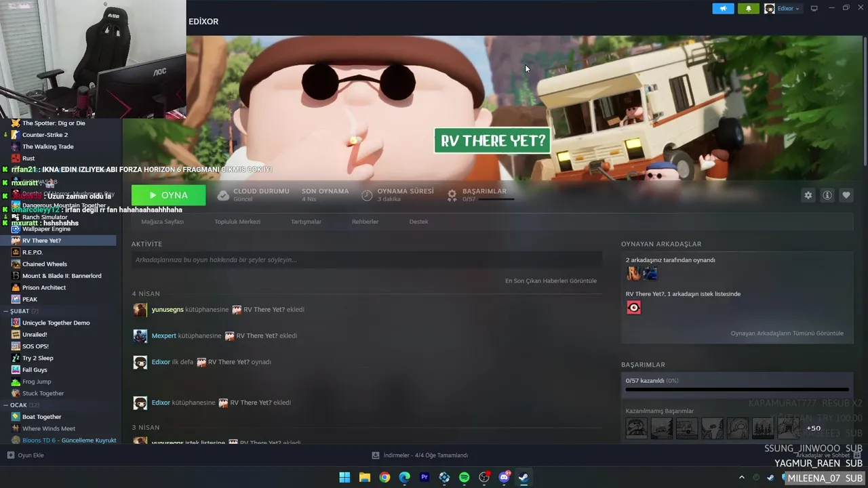The image size is (868, 488).
Task: Click the Stuck Together game icon
Action: (16, 393)
